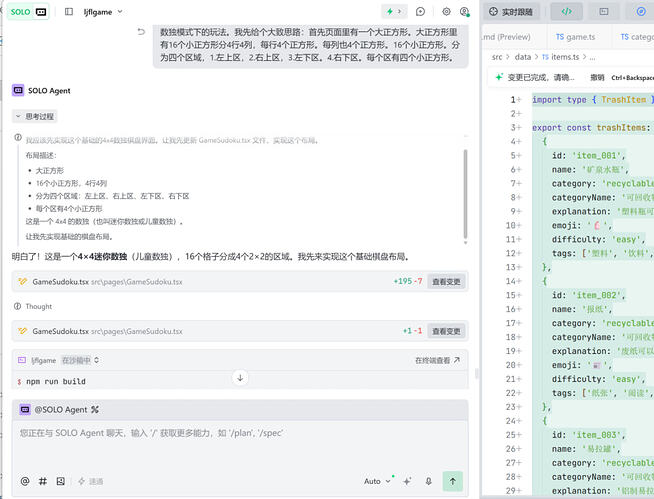
Task: Focus the SOLO Agent chat input field
Action: (x=240, y=446)
